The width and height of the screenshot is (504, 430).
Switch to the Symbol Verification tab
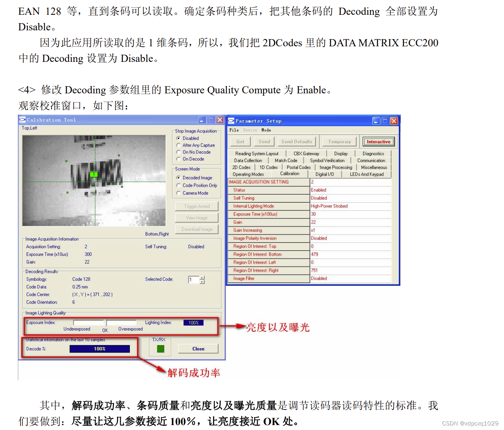coord(327,160)
